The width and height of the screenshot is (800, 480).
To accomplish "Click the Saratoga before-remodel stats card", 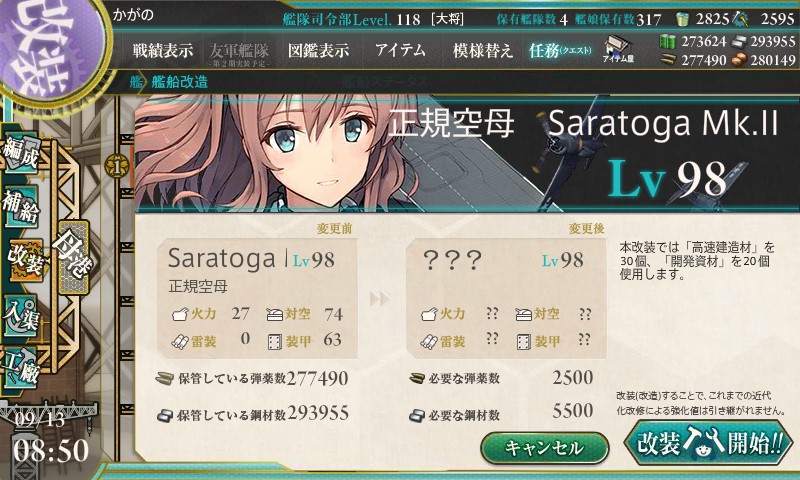I will tap(258, 299).
